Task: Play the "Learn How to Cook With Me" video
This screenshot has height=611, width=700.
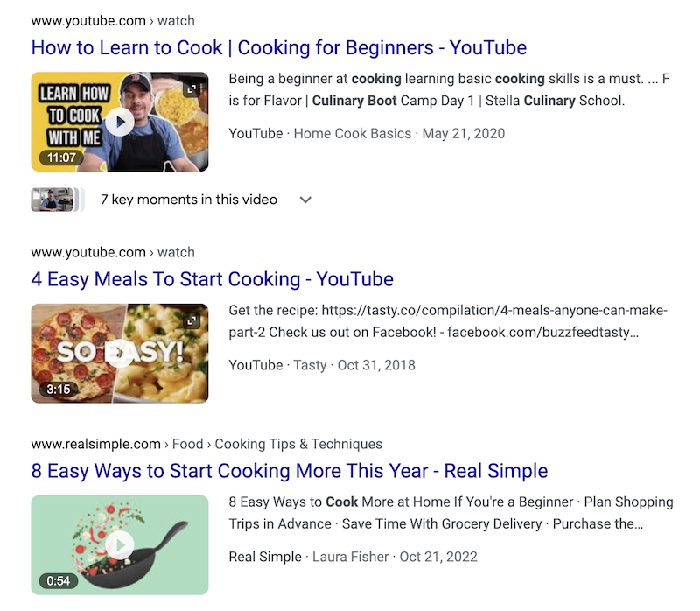Action: (x=119, y=122)
